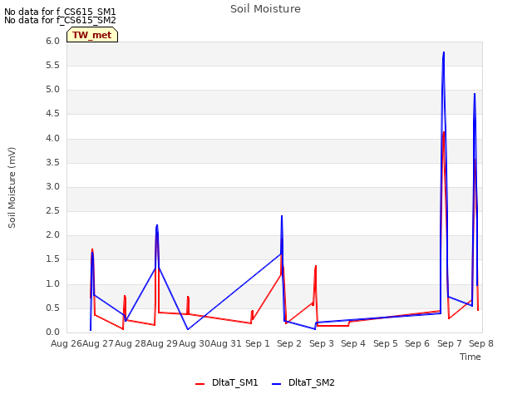Image resolution: width=532 pixels, height=399 pixels.
Task: Click the TW_met annotation label
Action: (x=92, y=35)
